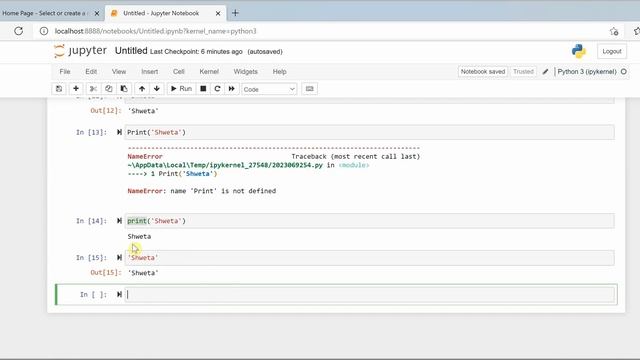This screenshot has width=640, height=360.
Task: Click the Print('Shweta') code cell
Action: pos(369,132)
